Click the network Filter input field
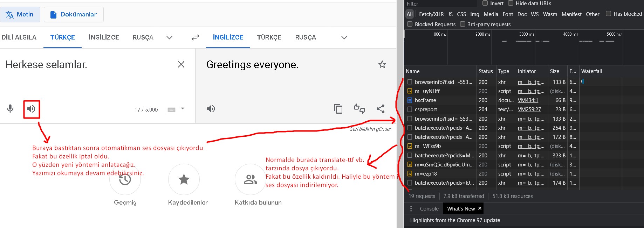Viewport: 644px width, 228px height. pos(441,3)
